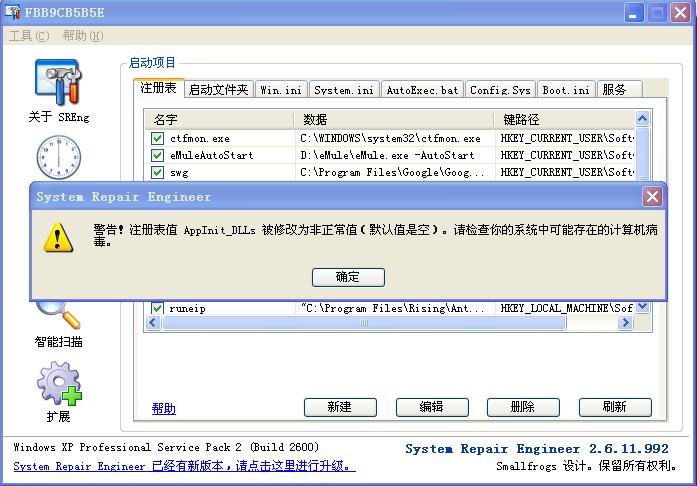This screenshot has height=486, width=697.
Task: Open the 工具 menu
Action: click(x=29, y=36)
